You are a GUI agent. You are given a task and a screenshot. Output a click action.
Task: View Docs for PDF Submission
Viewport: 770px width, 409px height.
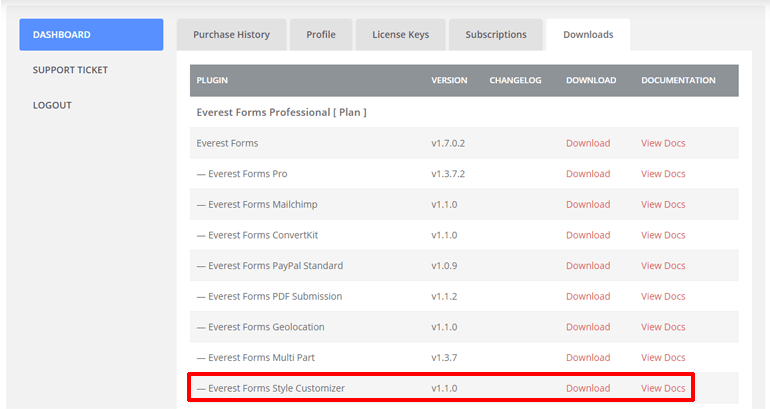[663, 297]
